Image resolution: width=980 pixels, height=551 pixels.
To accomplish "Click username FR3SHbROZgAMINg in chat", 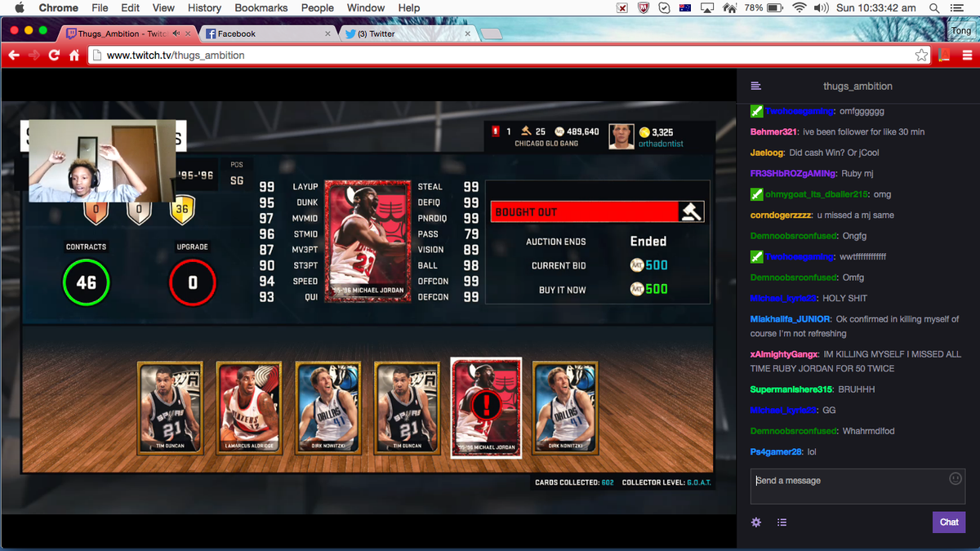I will point(793,173).
